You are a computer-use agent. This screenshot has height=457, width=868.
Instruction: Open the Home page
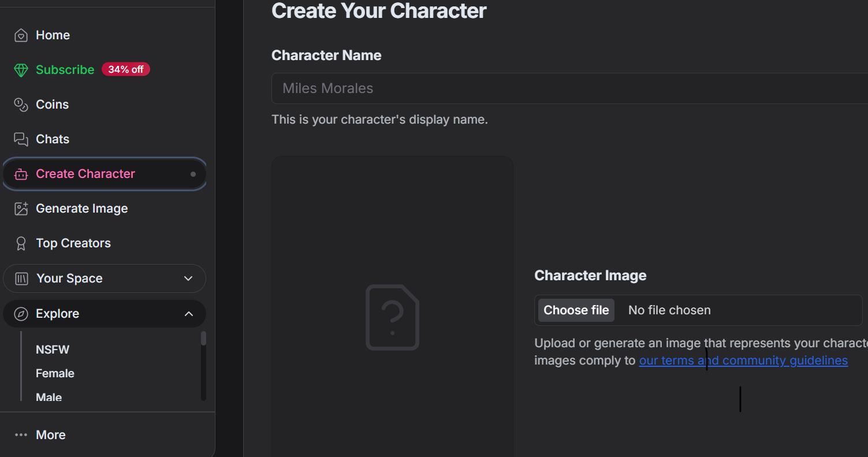tap(53, 35)
